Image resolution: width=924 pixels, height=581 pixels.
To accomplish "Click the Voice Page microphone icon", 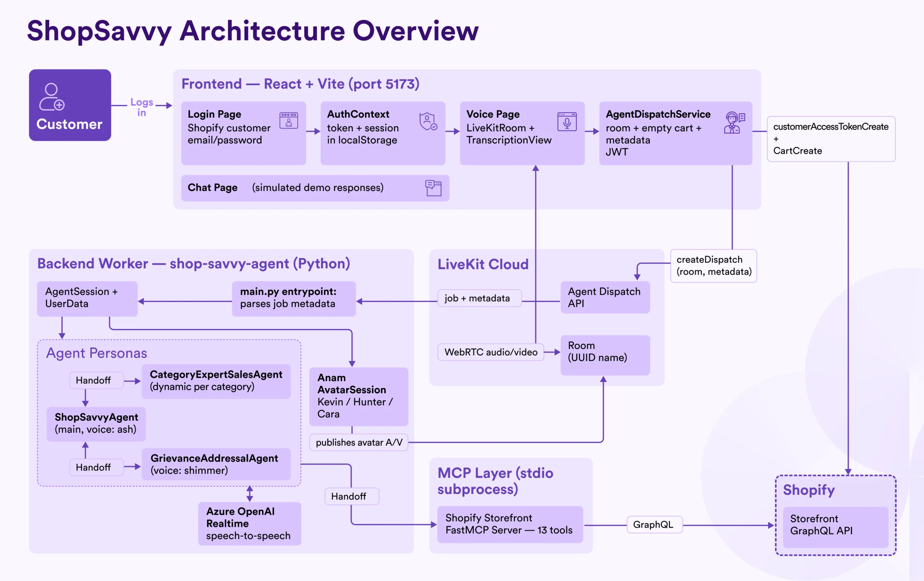I will 567,122.
